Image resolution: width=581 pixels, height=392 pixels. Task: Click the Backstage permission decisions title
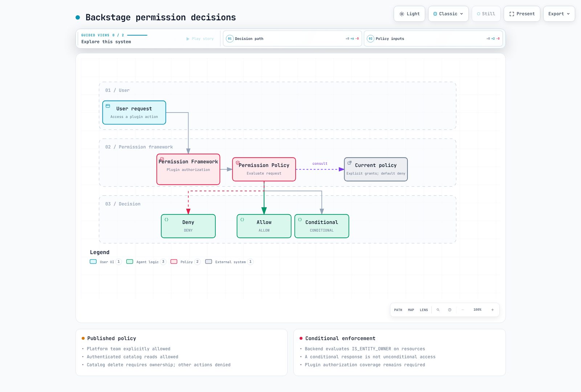point(161,17)
